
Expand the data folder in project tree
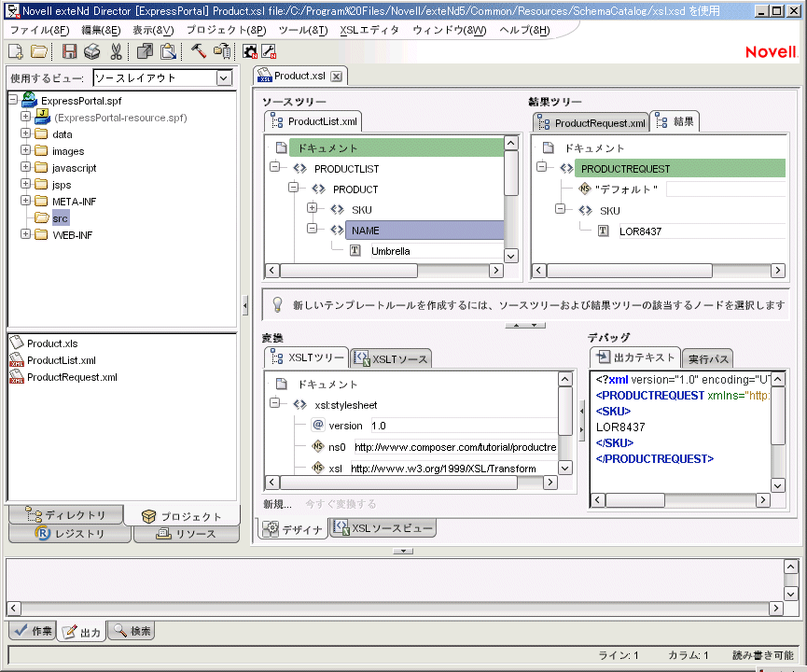[26, 134]
